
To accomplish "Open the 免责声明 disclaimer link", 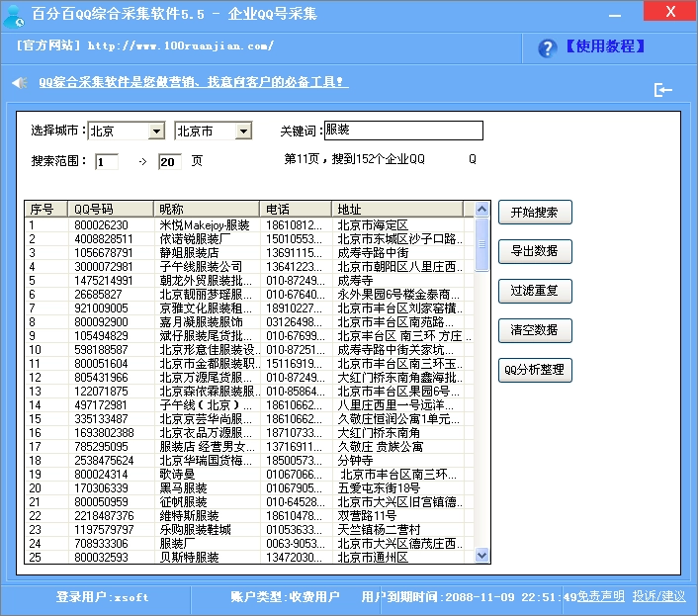I will pos(600,596).
